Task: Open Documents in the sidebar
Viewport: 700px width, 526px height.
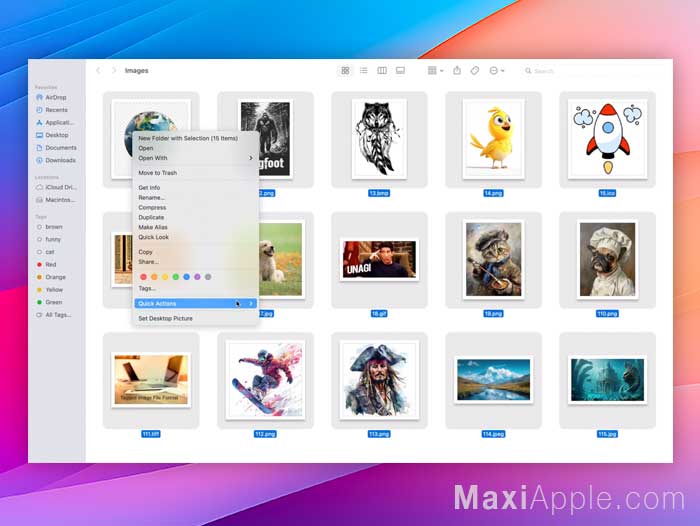Action: (56, 147)
